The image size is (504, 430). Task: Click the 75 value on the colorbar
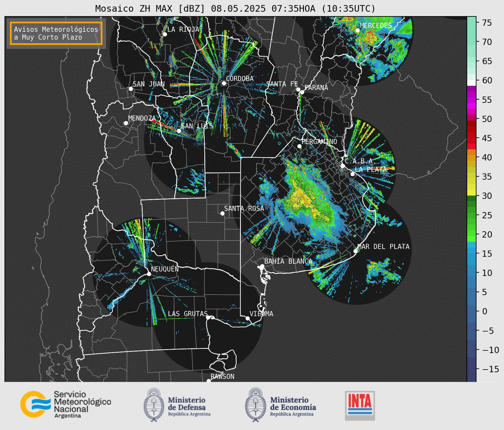pyautogui.click(x=487, y=23)
